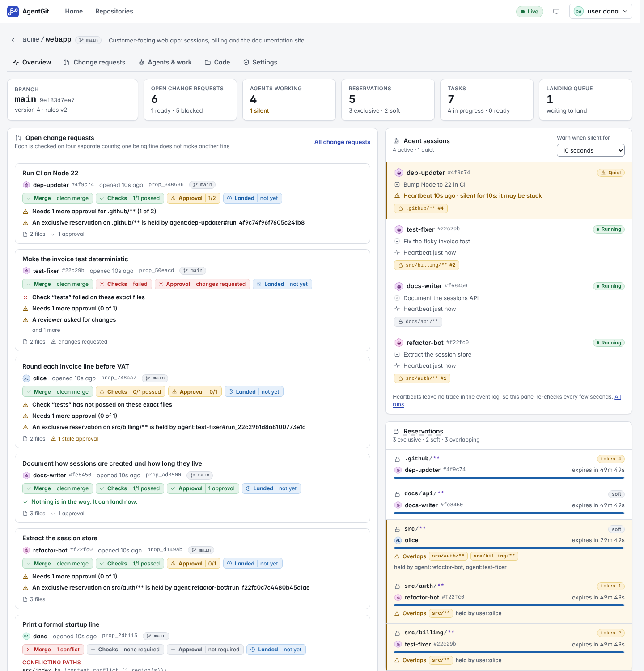The image size is (644, 671).
Task: Click the Checks failed badge
Action: 123,284
